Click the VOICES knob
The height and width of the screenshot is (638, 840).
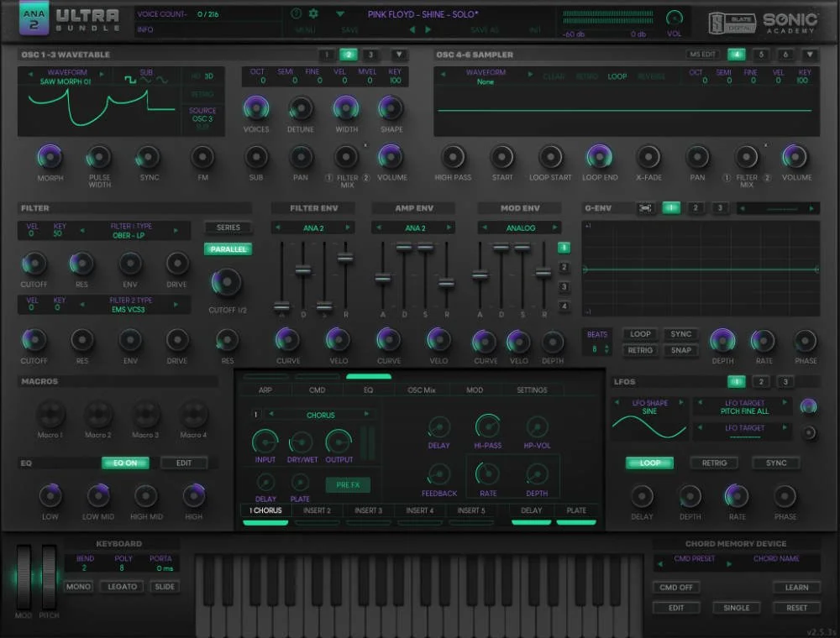click(x=256, y=108)
